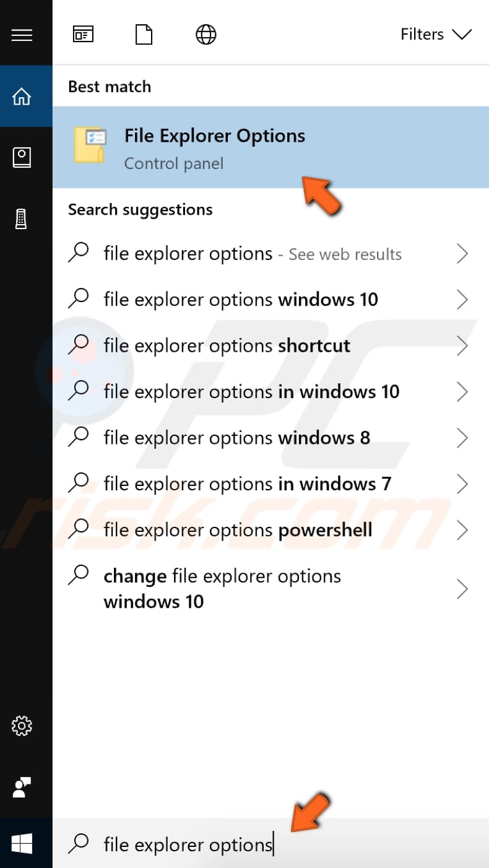This screenshot has height=868, width=489.
Task: Select 'file explorer options powershell' suggestion
Action: pyautogui.click(x=237, y=530)
